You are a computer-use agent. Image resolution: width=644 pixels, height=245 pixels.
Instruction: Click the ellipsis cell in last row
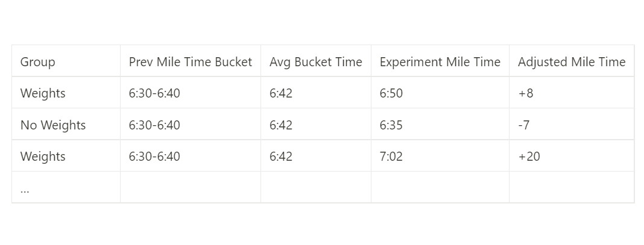tap(25, 188)
